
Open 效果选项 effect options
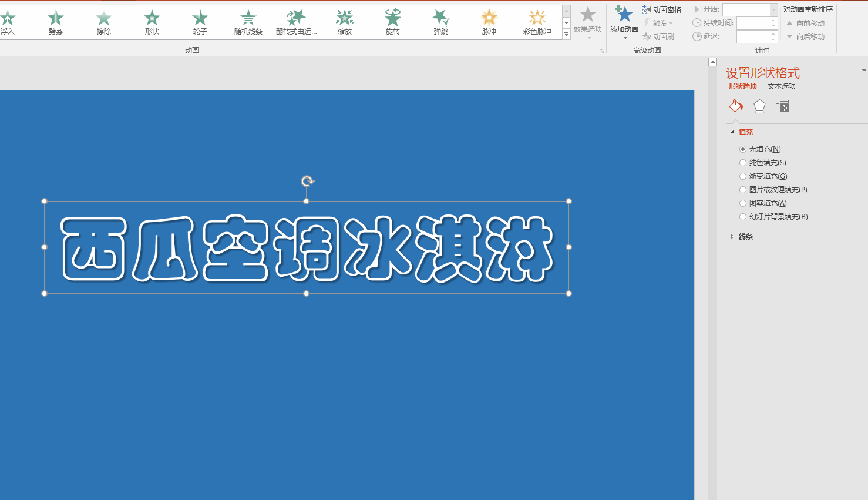pyautogui.click(x=588, y=23)
